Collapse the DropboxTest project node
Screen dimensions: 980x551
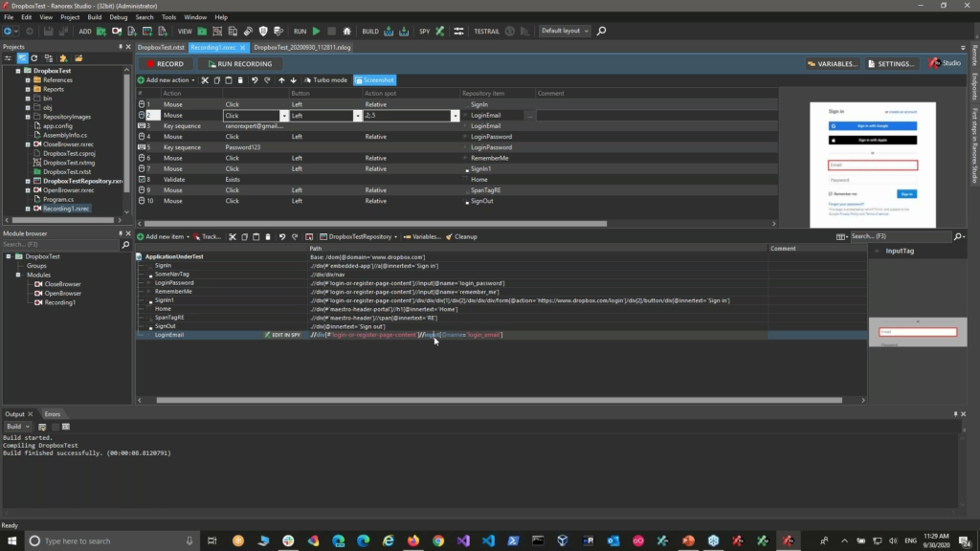coord(18,71)
